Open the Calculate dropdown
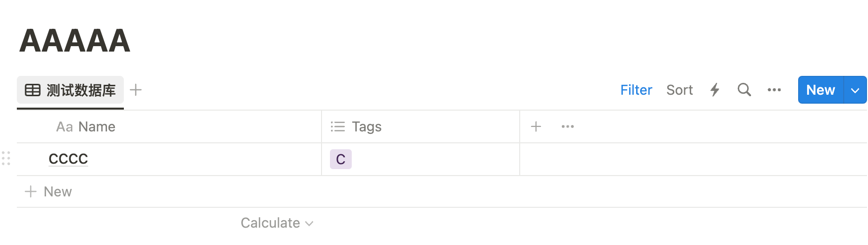The image size is (868, 245). point(276,223)
